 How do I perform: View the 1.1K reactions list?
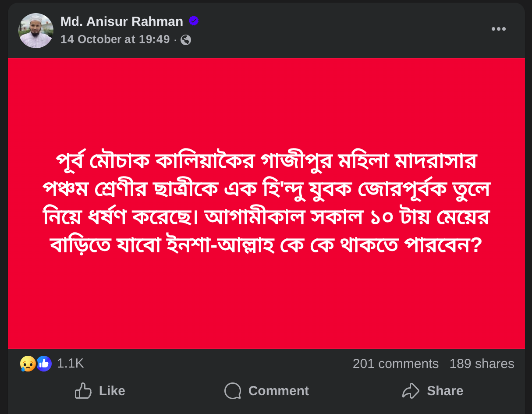point(70,364)
